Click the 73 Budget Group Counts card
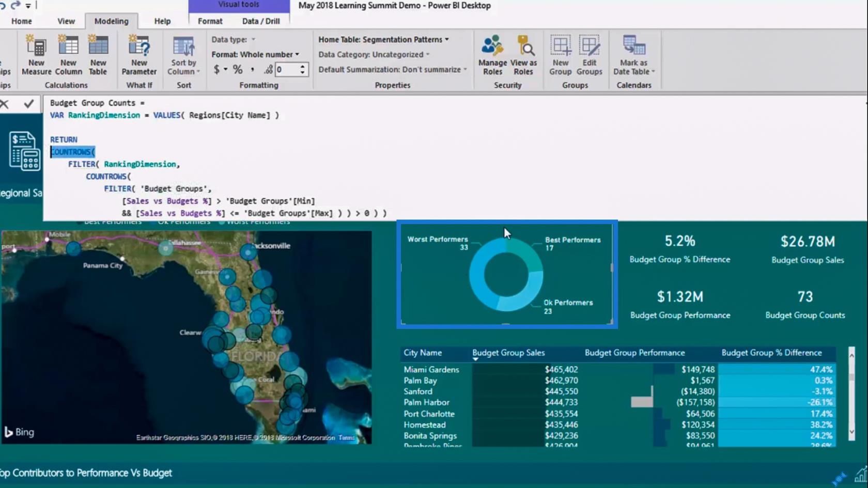Viewport: 868px width, 488px height. [x=805, y=305]
